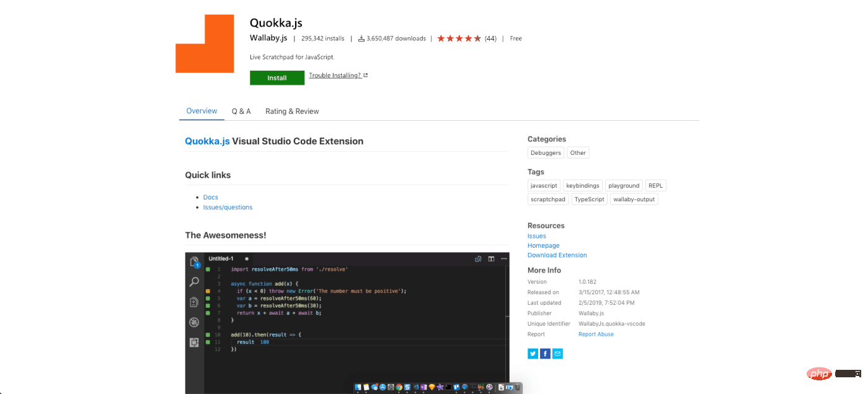
Task: Follow the Quokka.js link in the overview heading
Action: (207, 141)
